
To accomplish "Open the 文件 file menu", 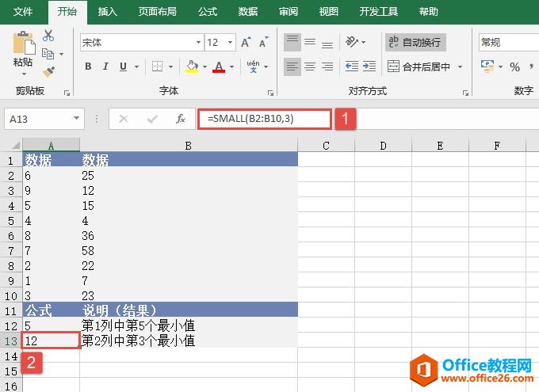I will tap(23, 12).
